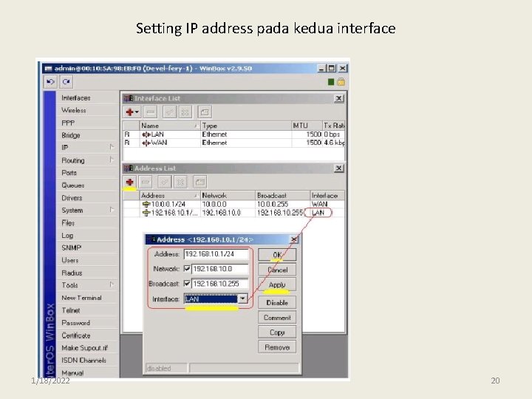Click Cancel in the Address dialog
The image size is (532, 399).
click(277, 270)
